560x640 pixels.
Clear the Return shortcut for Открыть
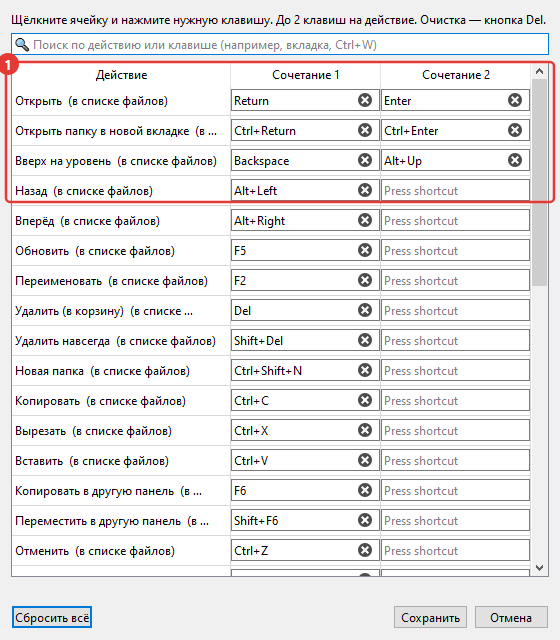(365, 100)
